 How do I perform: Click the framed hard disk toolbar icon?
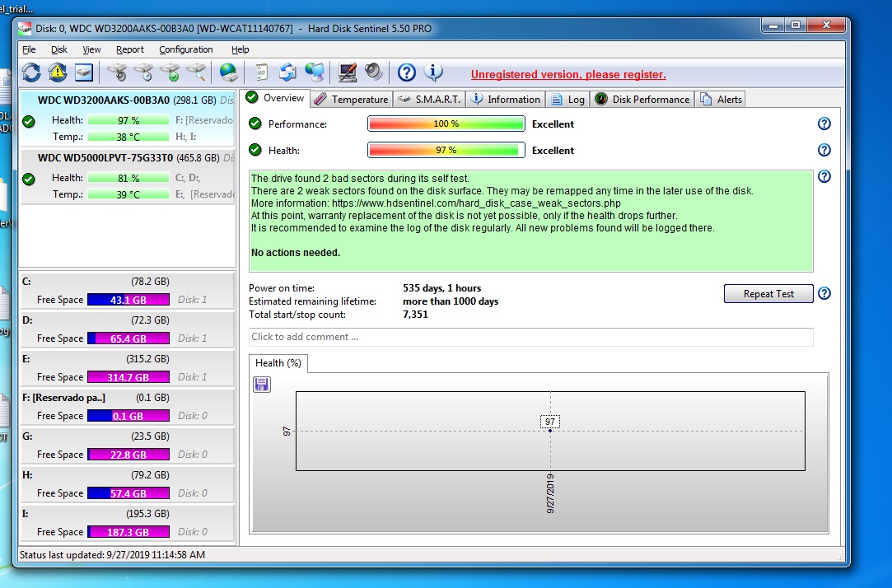[84, 72]
